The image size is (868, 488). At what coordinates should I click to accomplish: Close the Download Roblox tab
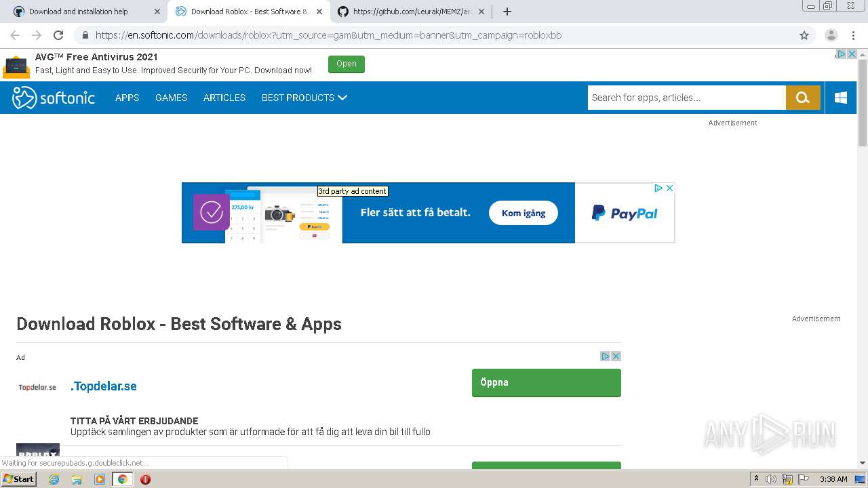(x=319, y=12)
